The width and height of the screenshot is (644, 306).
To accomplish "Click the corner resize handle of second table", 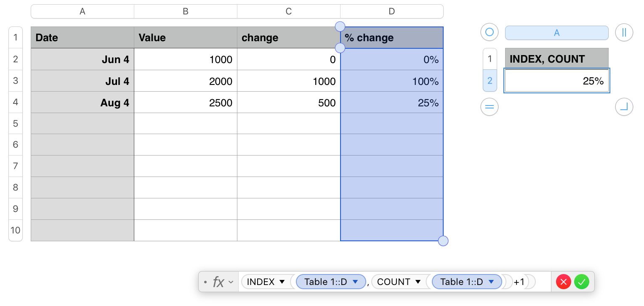I will (624, 107).
